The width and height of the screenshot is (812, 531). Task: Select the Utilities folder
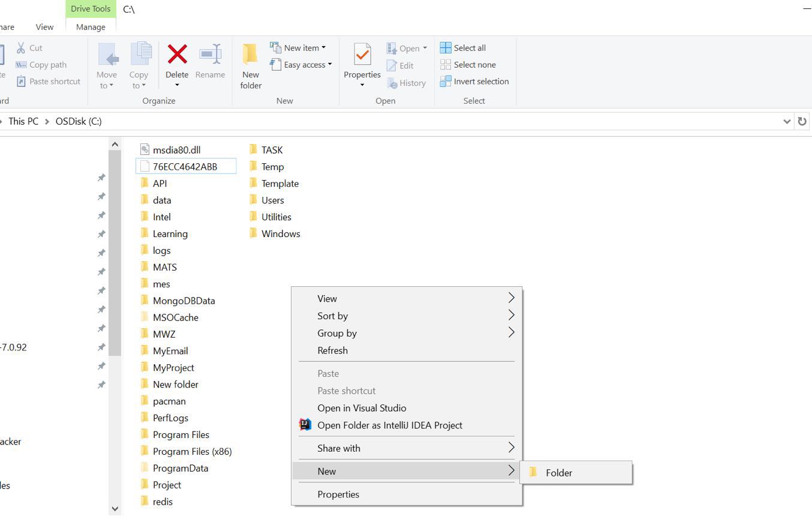click(x=270, y=217)
